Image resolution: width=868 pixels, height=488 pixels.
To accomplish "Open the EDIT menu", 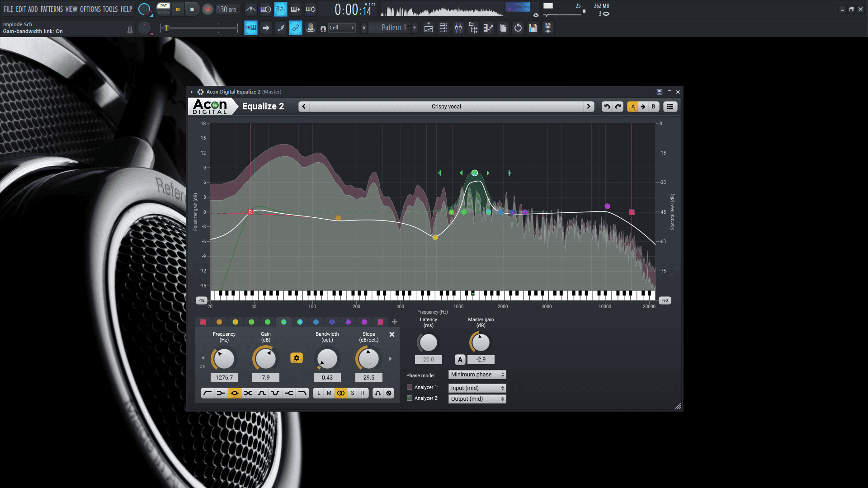I will (x=21, y=9).
